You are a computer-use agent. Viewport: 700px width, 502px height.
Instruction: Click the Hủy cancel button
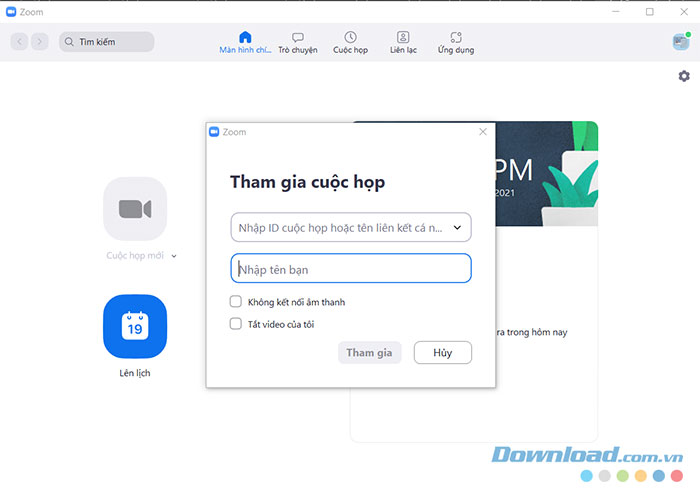[x=442, y=352]
